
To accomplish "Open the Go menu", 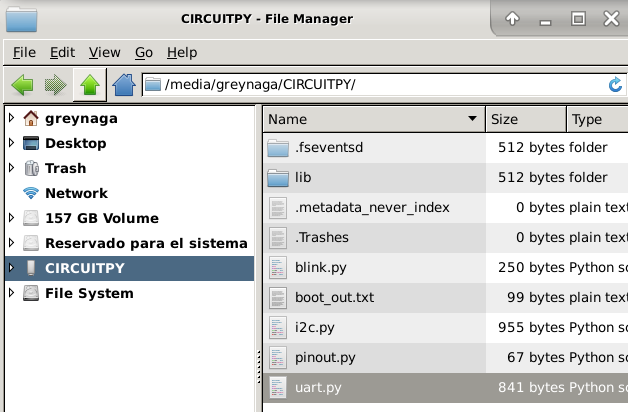I will click(144, 52).
